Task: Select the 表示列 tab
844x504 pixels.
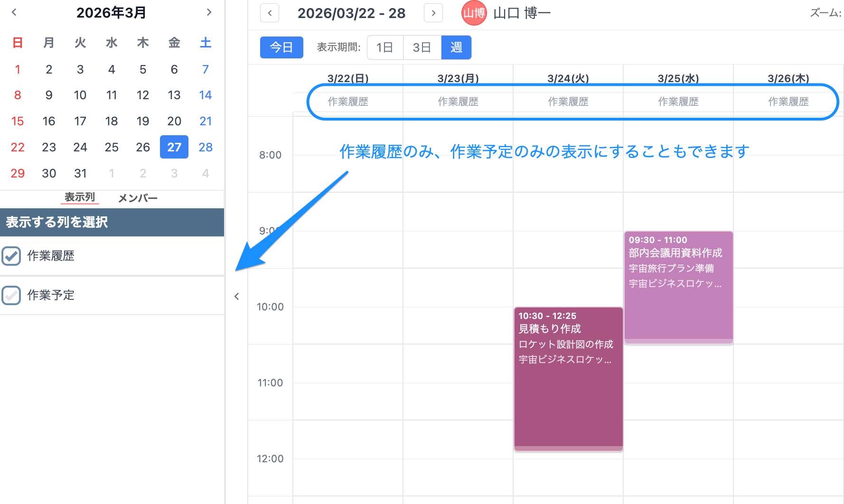Action: point(80,198)
